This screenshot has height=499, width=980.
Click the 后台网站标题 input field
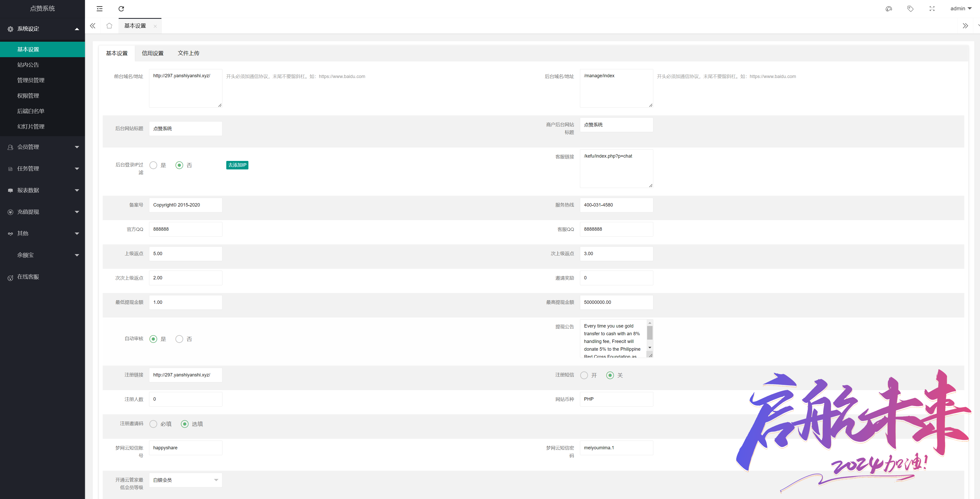tap(186, 129)
